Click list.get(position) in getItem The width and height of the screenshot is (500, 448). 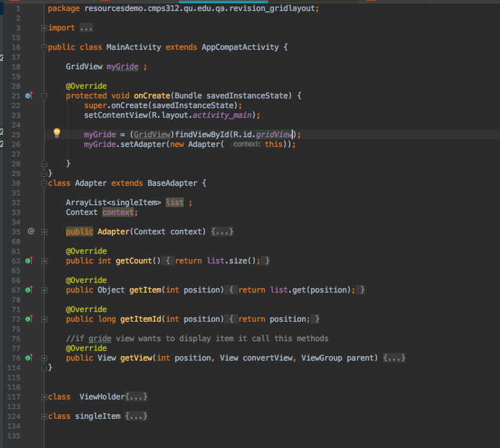click(310, 290)
